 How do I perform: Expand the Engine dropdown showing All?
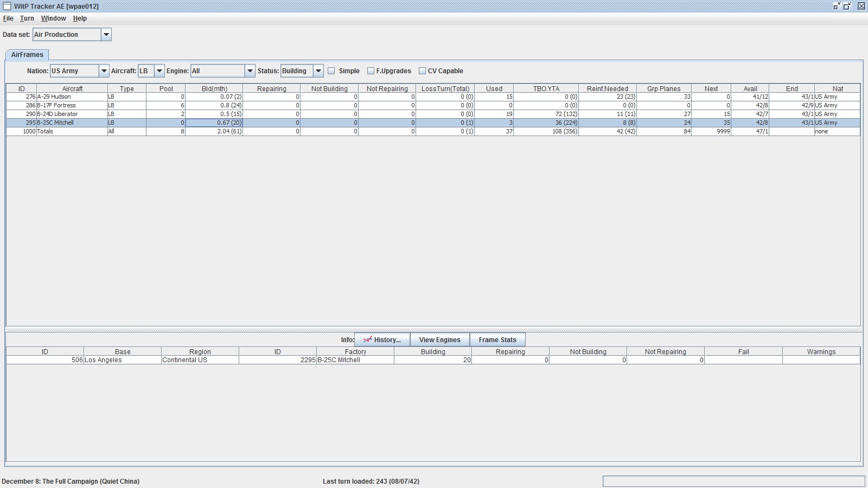(x=250, y=71)
